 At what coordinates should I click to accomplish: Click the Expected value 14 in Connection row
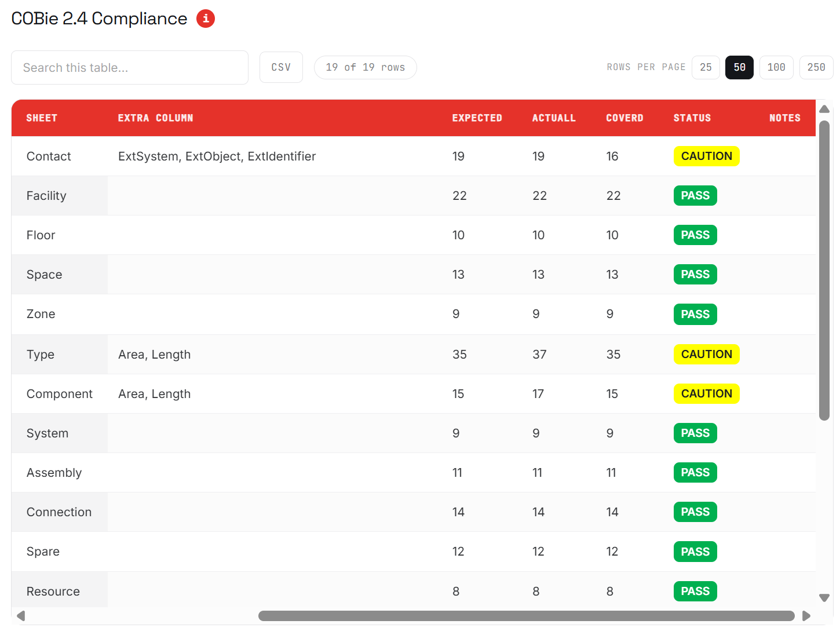[x=458, y=512]
